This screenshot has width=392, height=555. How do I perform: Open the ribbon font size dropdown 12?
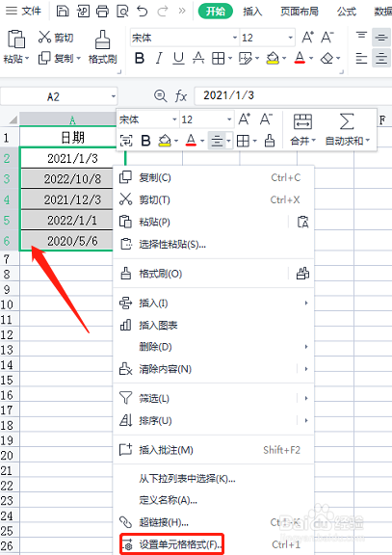pyautogui.click(x=290, y=38)
